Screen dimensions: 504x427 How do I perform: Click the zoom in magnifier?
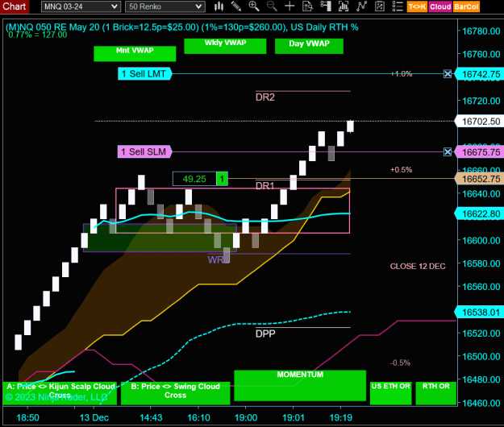click(x=254, y=6)
